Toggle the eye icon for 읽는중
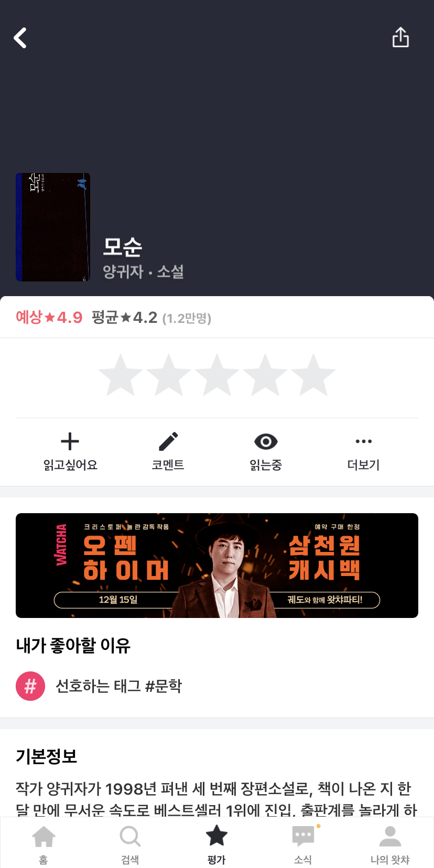The width and height of the screenshot is (434, 868). pos(266,442)
